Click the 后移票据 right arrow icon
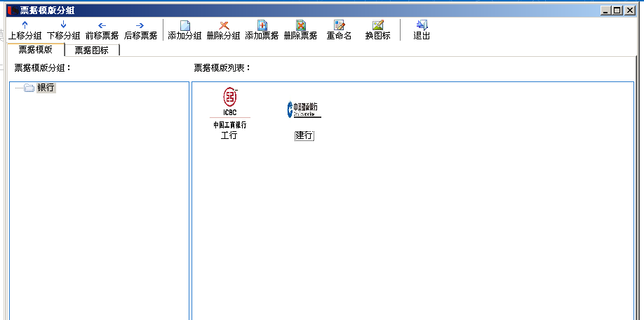 click(140, 25)
